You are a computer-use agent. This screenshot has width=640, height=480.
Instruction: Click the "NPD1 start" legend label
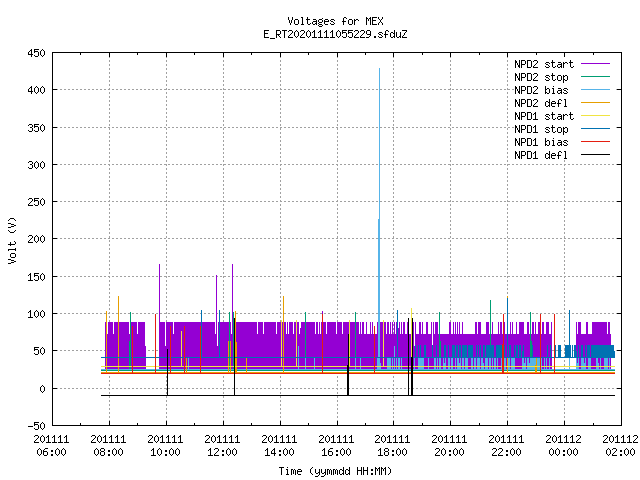544,116
